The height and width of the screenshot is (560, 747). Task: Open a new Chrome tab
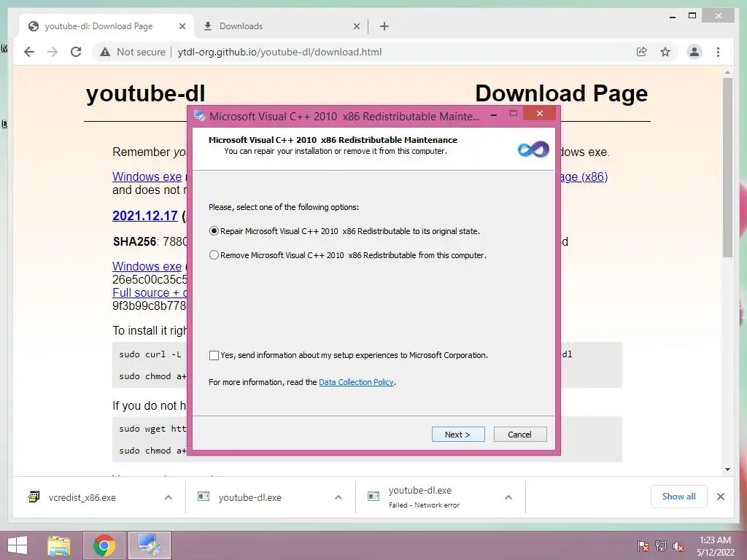tap(384, 26)
